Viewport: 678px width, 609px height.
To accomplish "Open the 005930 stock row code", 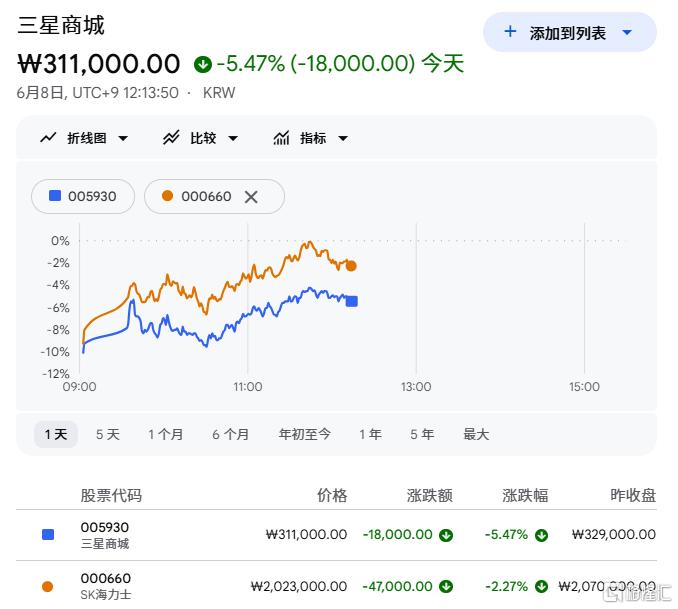I will click(x=105, y=527).
